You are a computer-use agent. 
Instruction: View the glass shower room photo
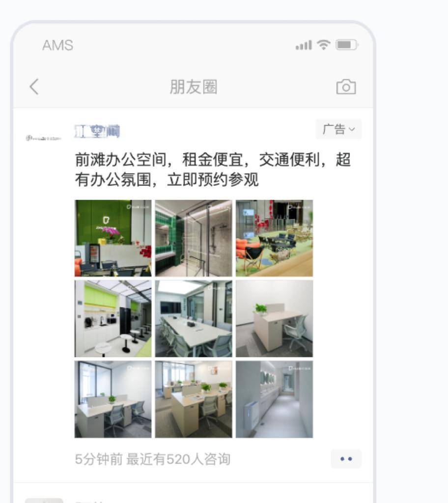pyautogui.click(x=194, y=238)
